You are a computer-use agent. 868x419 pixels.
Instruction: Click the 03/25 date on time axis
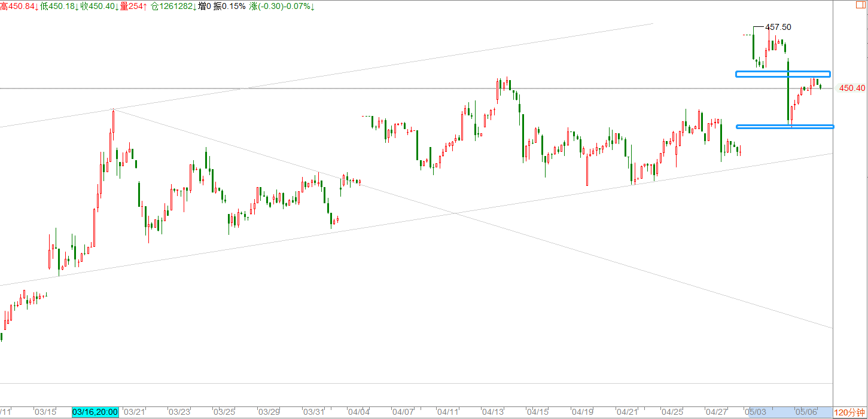point(224,412)
